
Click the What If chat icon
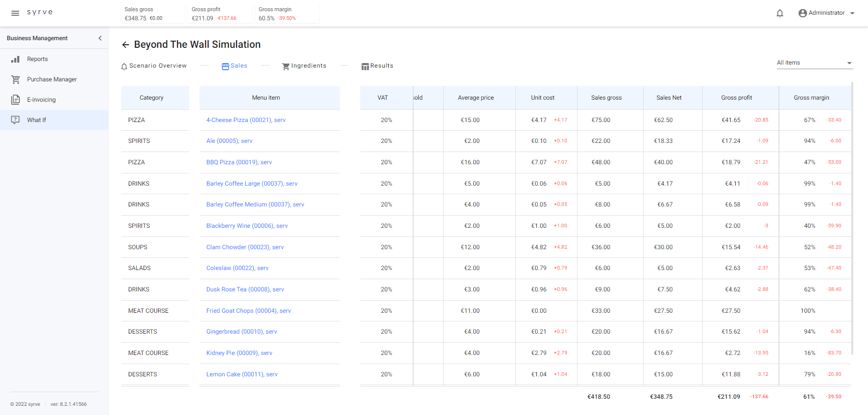[16, 120]
